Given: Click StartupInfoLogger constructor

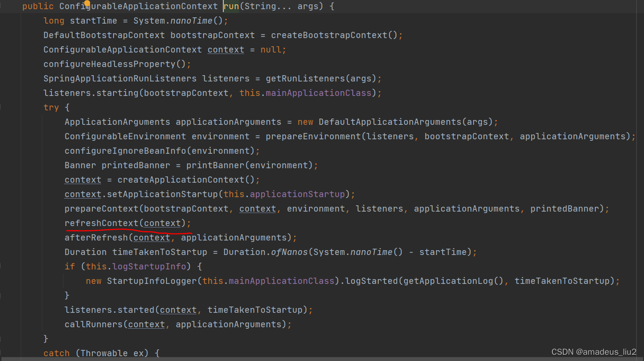Looking at the screenshot, I should click(x=152, y=281).
